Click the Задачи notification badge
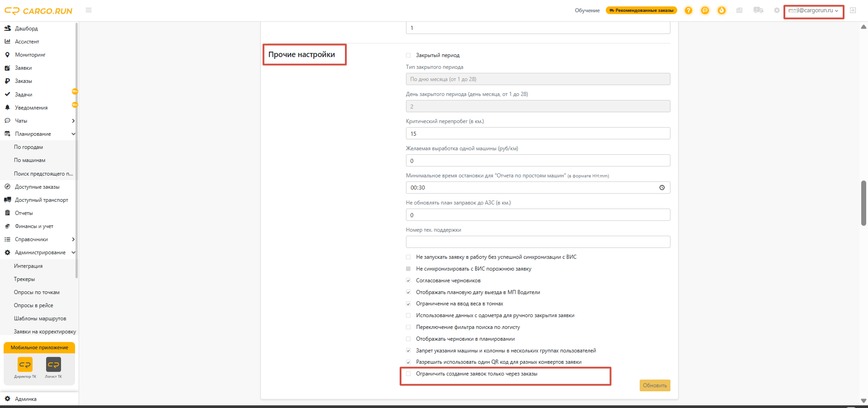This screenshot has height=408, width=868. click(x=75, y=91)
